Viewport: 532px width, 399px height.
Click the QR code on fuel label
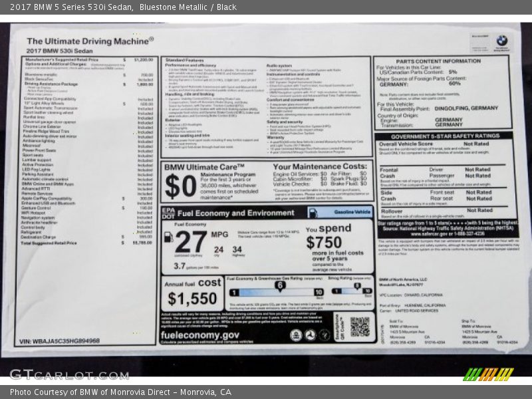[359, 326]
